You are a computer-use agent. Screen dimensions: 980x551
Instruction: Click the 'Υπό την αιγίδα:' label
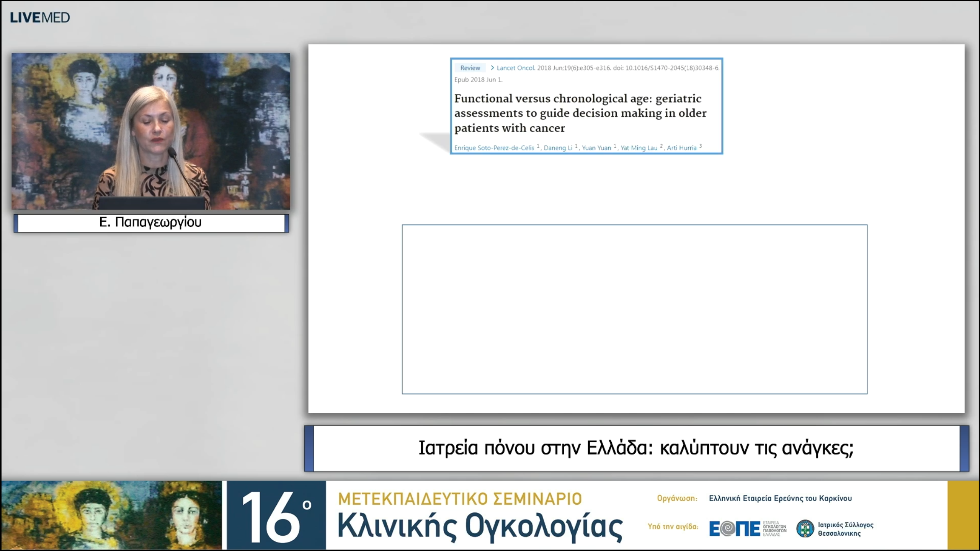pyautogui.click(x=673, y=527)
